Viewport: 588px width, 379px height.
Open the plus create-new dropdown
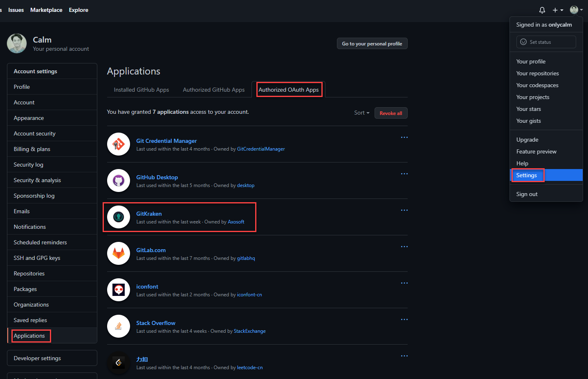(558, 10)
